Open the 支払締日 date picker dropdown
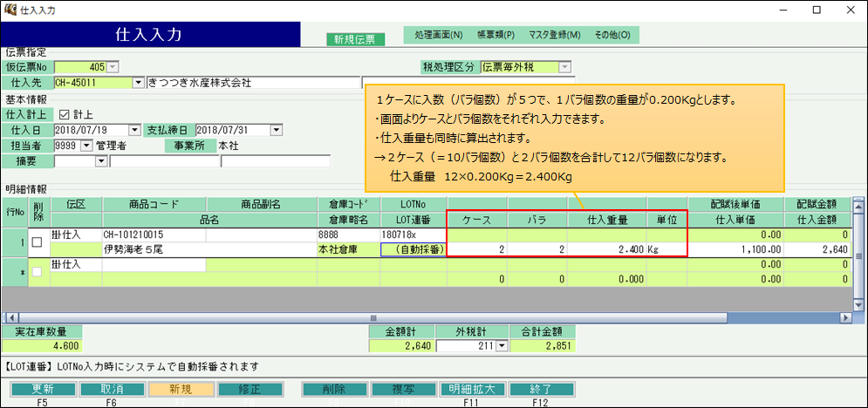 [277, 130]
